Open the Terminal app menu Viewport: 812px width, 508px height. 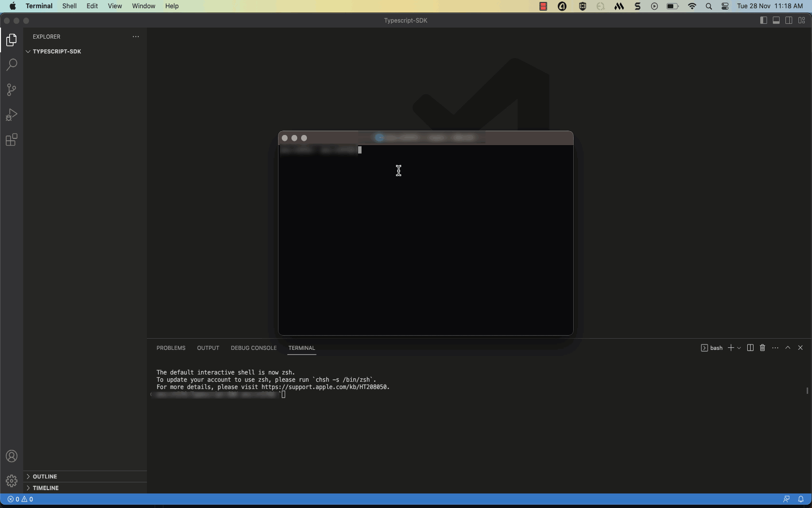(x=39, y=6)
